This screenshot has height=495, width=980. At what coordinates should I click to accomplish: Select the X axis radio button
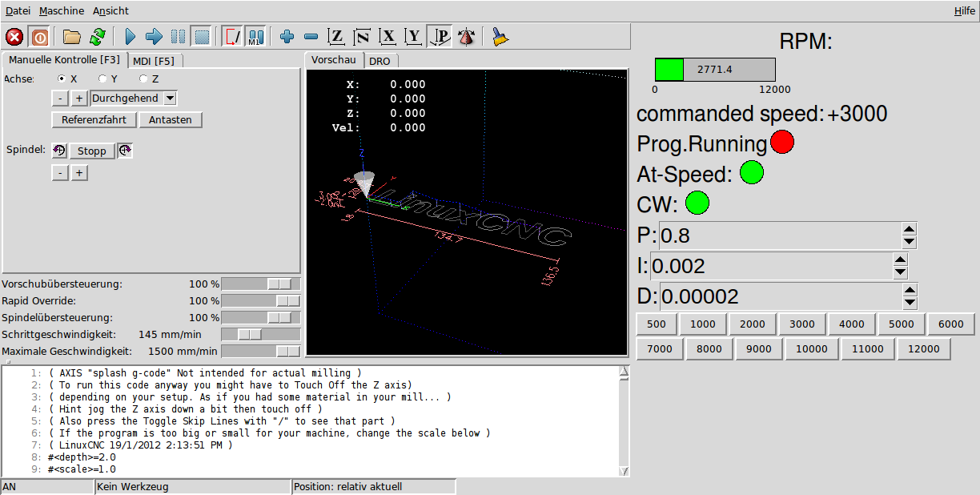(62, 79)
